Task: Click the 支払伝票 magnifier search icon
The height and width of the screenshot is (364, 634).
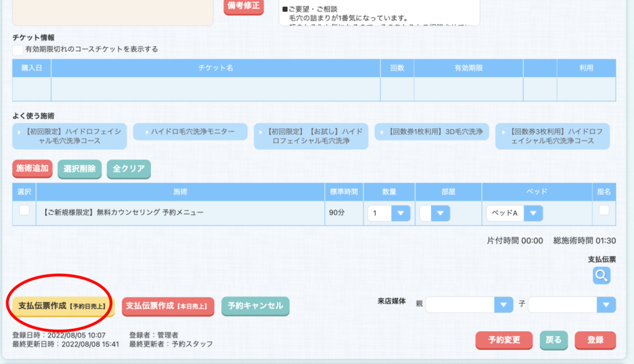Action: pyautogui.click(x=602, y=275)
